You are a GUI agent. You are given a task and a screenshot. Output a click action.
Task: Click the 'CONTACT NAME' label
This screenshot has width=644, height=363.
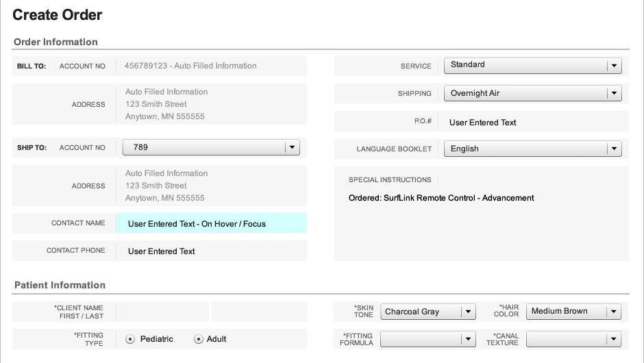pos(78,223)
